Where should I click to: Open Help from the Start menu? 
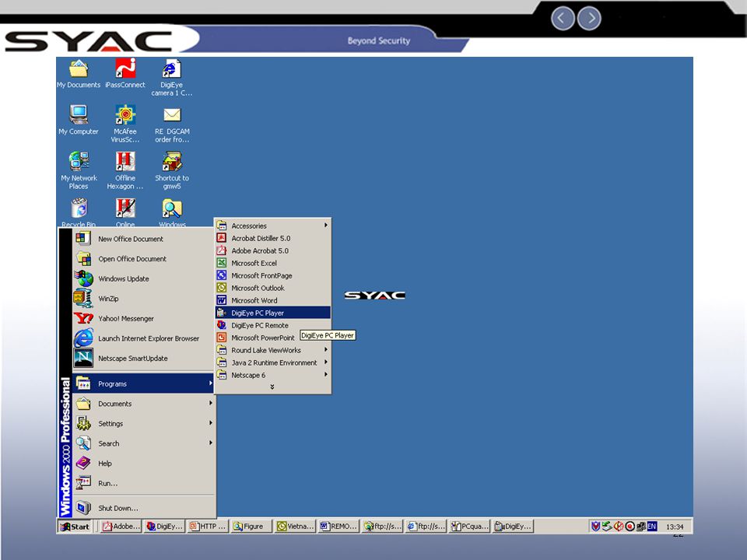click(143, 464)
